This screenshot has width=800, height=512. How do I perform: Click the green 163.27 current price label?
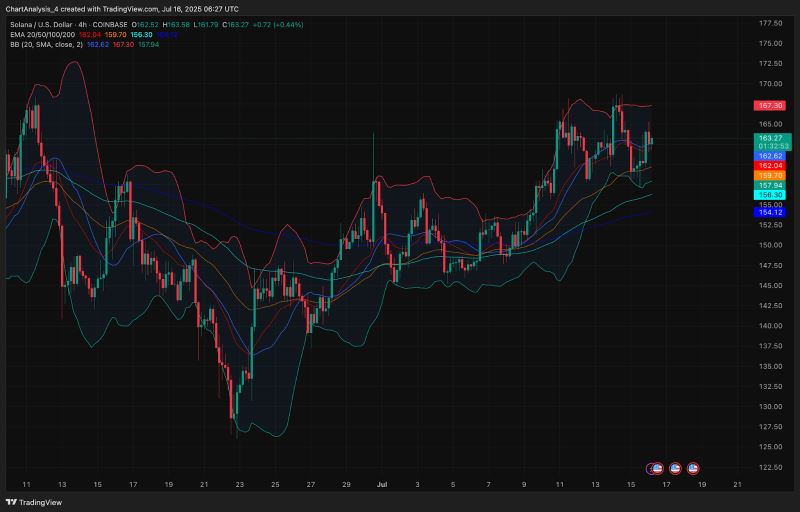[x=770, y=138]
